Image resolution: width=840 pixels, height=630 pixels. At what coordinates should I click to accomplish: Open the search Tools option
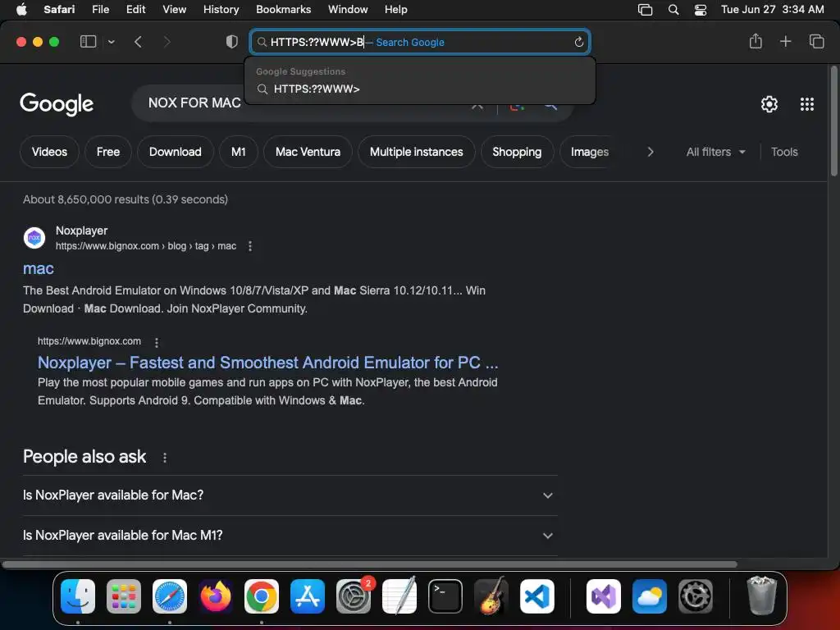pyautogui.click(x=784, y=152)
